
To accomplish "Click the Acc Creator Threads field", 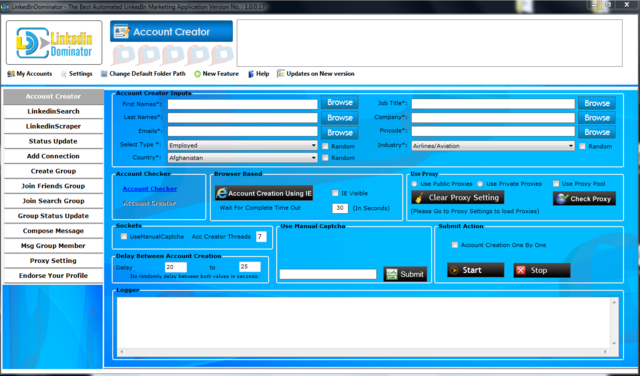I will click(261, 237).
